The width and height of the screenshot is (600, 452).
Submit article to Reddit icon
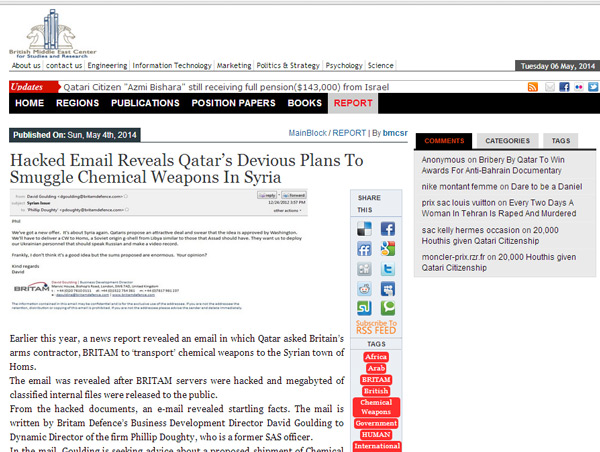pyautogui.click(x=364, y=288)
